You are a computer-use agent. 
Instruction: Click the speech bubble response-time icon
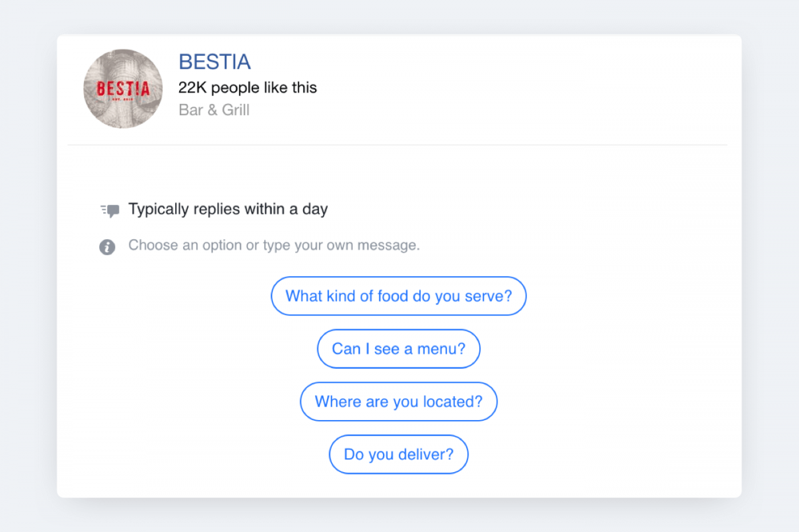(111, 210)
